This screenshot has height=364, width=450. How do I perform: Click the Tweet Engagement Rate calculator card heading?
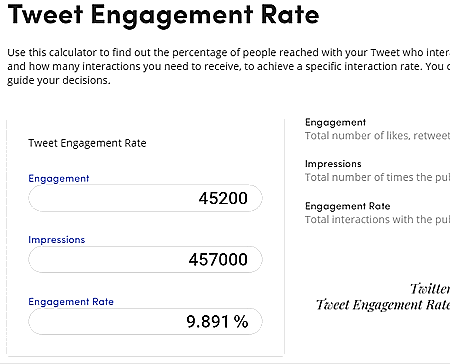click(x=87, y=143)
